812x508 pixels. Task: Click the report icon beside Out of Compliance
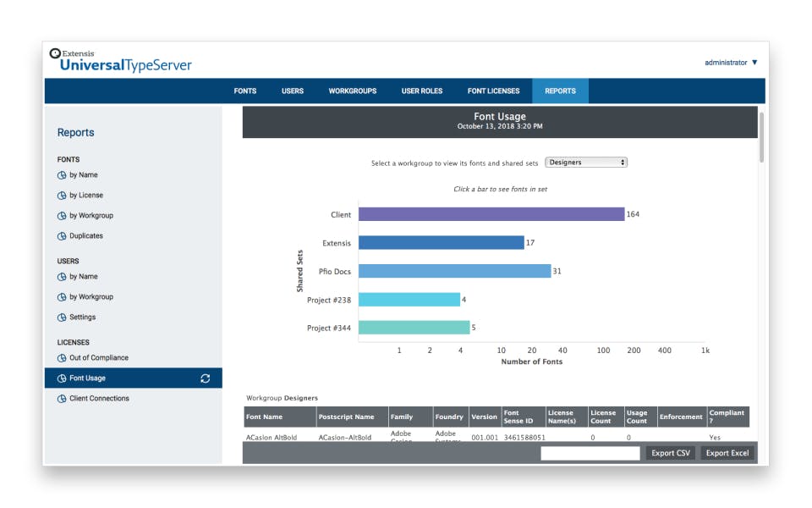62,358
